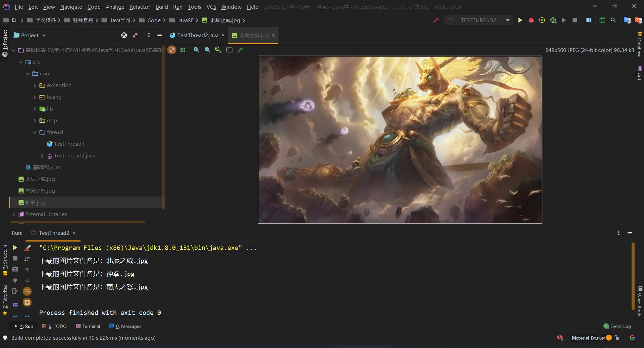The width and height of the screenshot is (644, 348).
Task: Dump threads with the camera icon
Action: click(15, 269)
